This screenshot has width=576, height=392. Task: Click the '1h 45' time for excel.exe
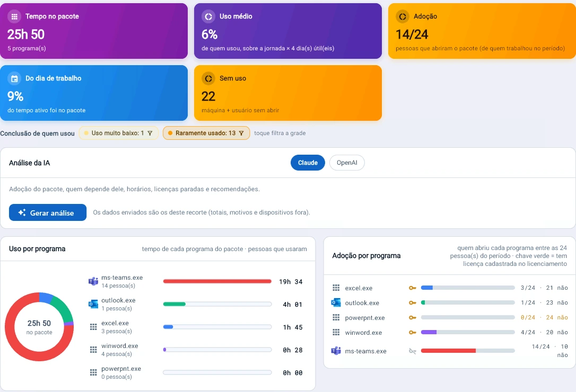[293, 327]
